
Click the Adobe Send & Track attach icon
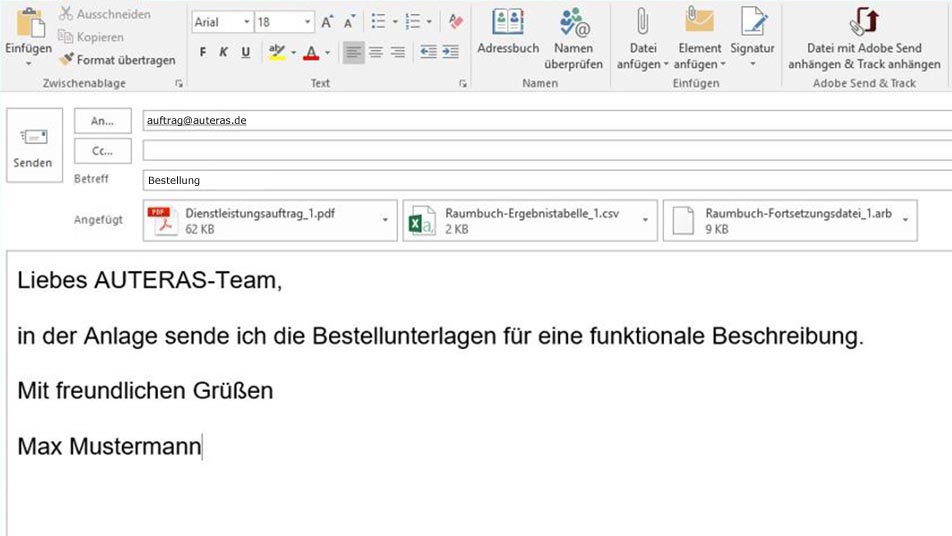(x=863, y=22)
